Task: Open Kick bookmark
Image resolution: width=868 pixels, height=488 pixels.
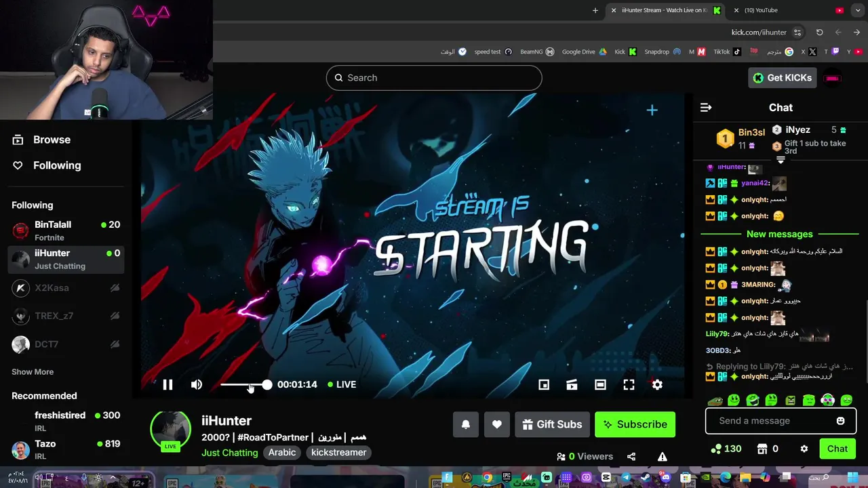Action: (x=625, y=52)
